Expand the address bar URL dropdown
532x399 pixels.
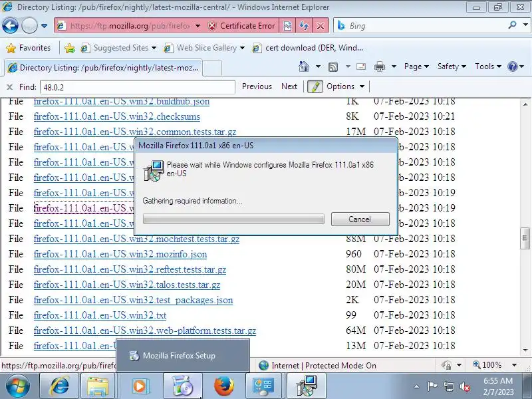(198, 26)
